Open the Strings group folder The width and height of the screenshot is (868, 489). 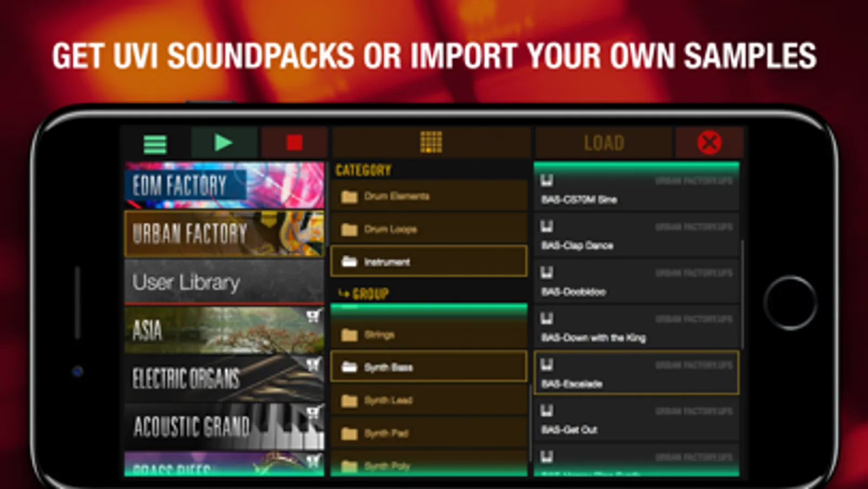pos(429,335)
